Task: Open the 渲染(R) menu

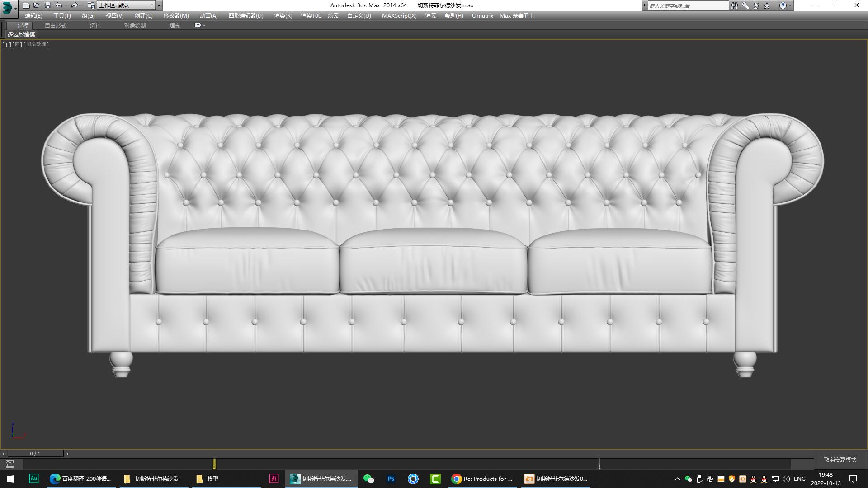Action: point(282,15)
